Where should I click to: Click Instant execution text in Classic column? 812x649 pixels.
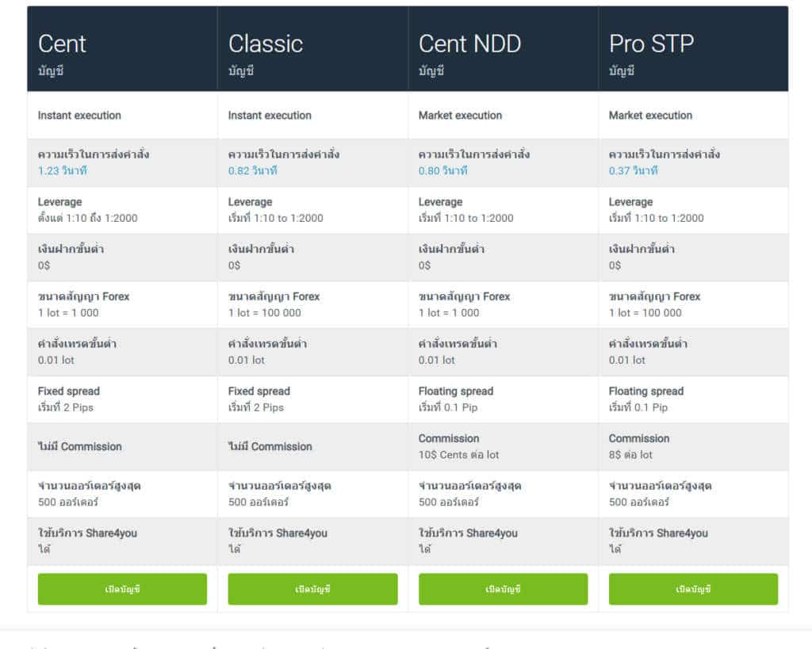(270, 116)
